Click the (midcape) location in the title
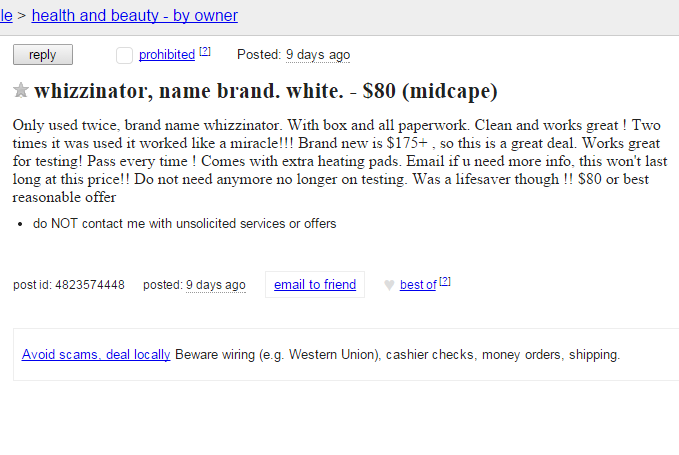The height and width of the screenshot is (455, 679). [x=449, y=91]
